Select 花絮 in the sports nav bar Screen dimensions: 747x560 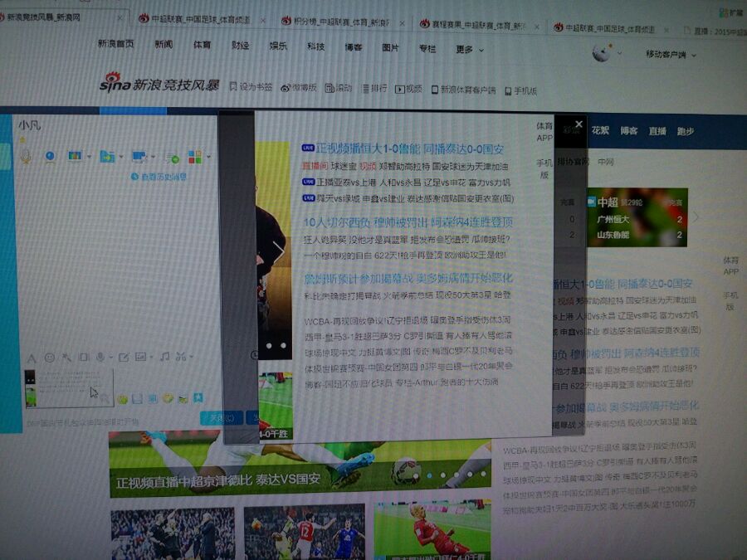[600, 130]
